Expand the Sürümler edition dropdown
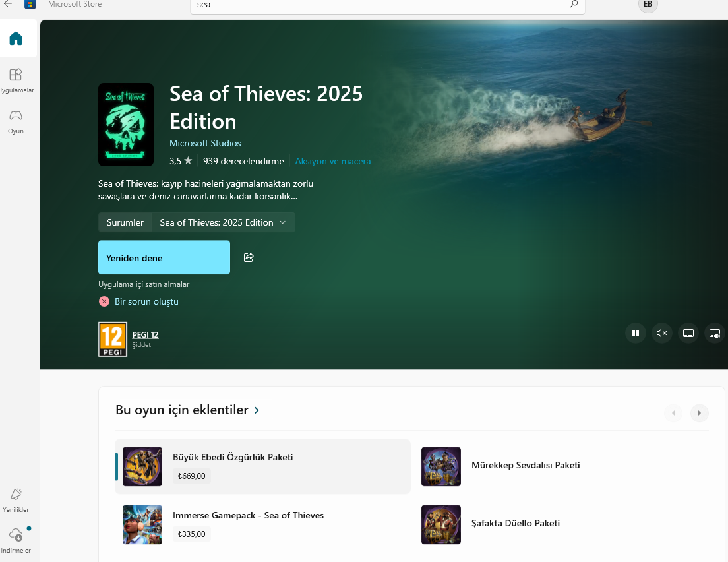Image resolution: width=728 pixels, height=562 pixels. tap(223, 222)
